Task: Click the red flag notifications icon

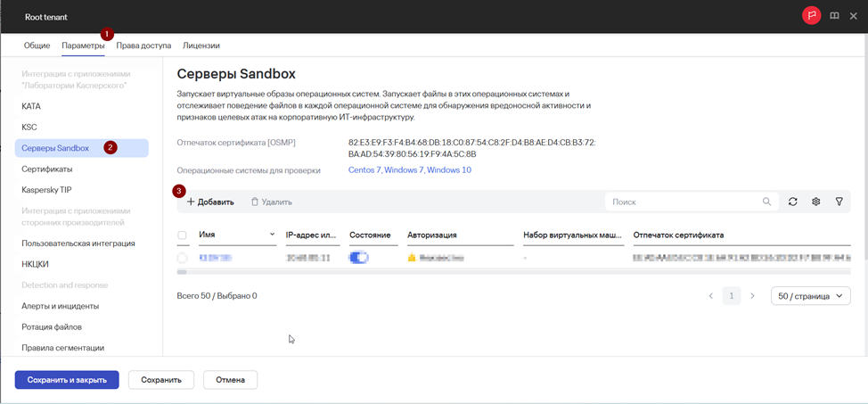Action: point(812,17)
